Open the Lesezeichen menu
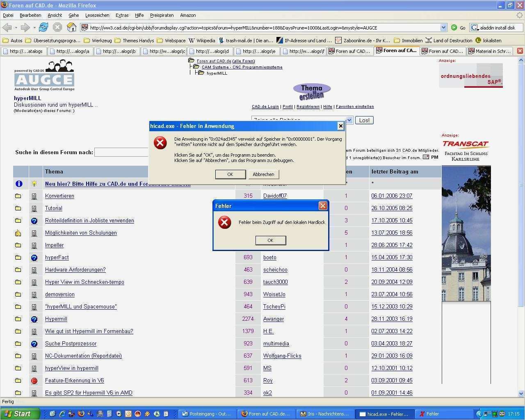The width and height of the screenshot is (525, 420). coord(97,15)
